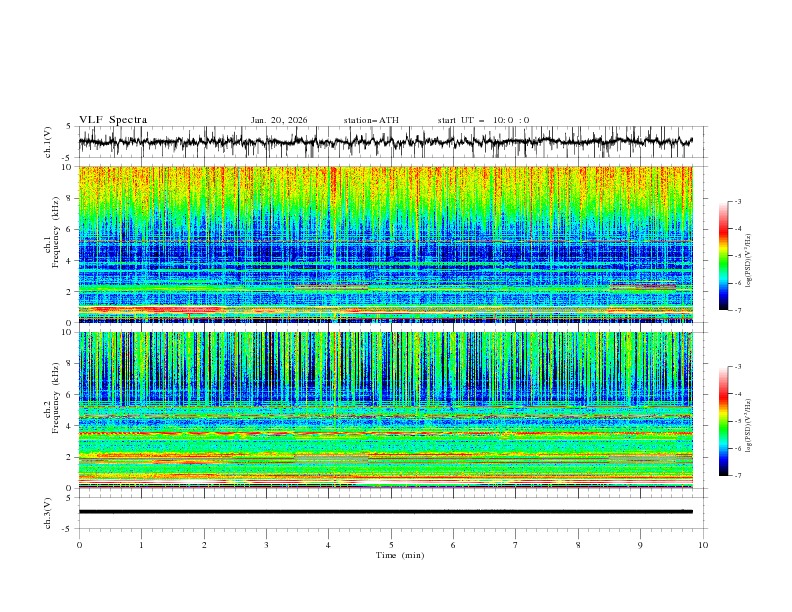Click time axis tick label '9'
This screenshot has width=792, height=612.
(x=640, y=545)
